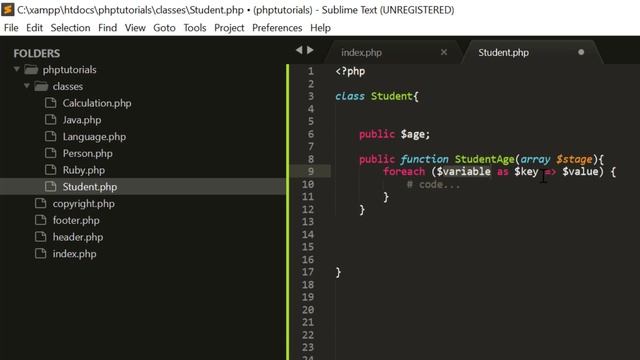Viewport: 640px width, 360px height.
Task: Open index.php from the sidebar tree
Action: click(x=74, y=254)
